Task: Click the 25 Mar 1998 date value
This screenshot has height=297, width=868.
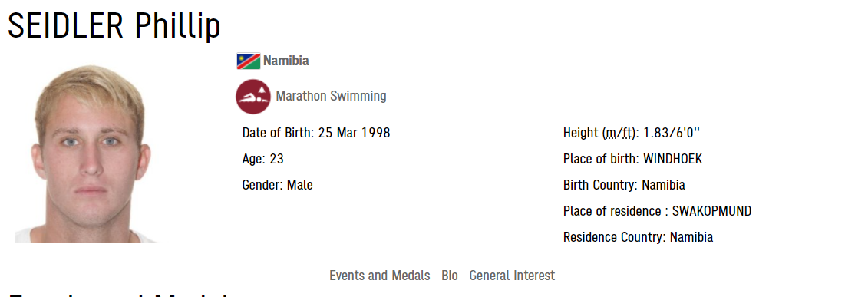Action: 355,134
